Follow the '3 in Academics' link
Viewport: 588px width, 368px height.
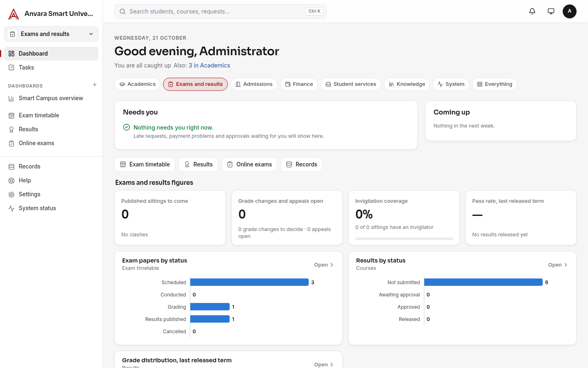[x=209, y=65]
